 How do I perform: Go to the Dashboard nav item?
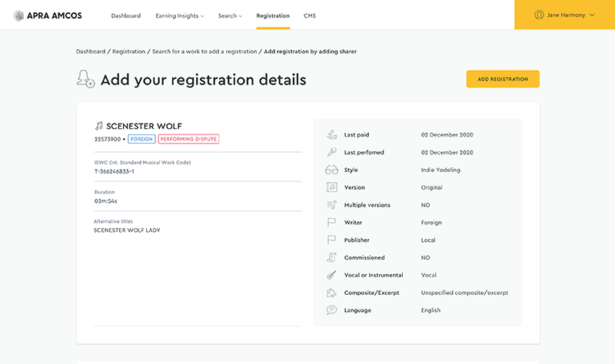pos(125,15)
